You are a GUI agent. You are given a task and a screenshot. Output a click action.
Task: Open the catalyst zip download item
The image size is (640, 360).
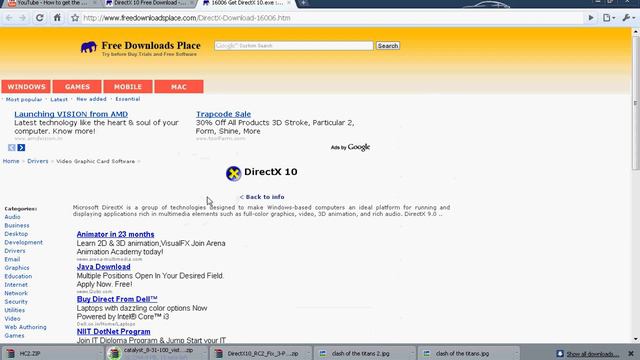click(x=157, y=353)
